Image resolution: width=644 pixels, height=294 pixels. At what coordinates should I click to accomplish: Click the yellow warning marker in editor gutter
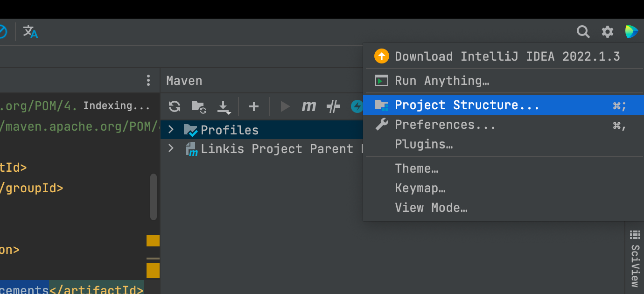153,241
